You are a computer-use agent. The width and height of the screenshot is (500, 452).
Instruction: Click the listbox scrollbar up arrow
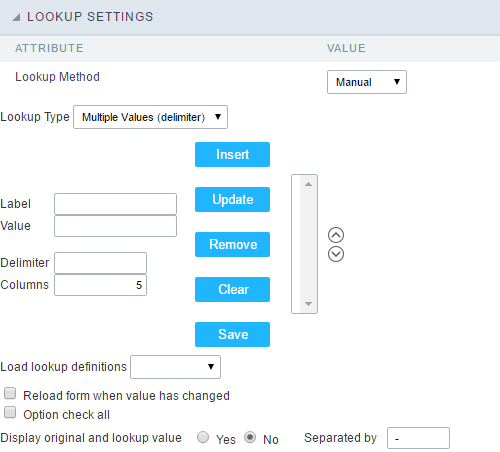tap(308, 184)
